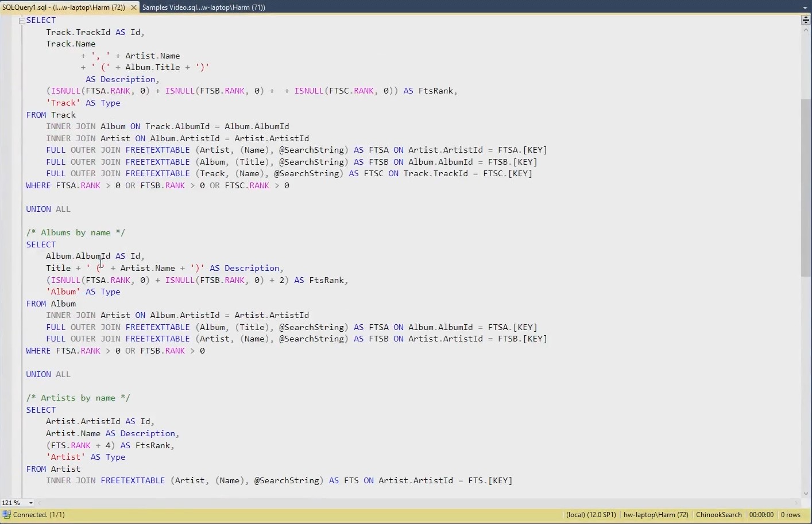
Task: Click the Albums by name comment
Action: 75,232
